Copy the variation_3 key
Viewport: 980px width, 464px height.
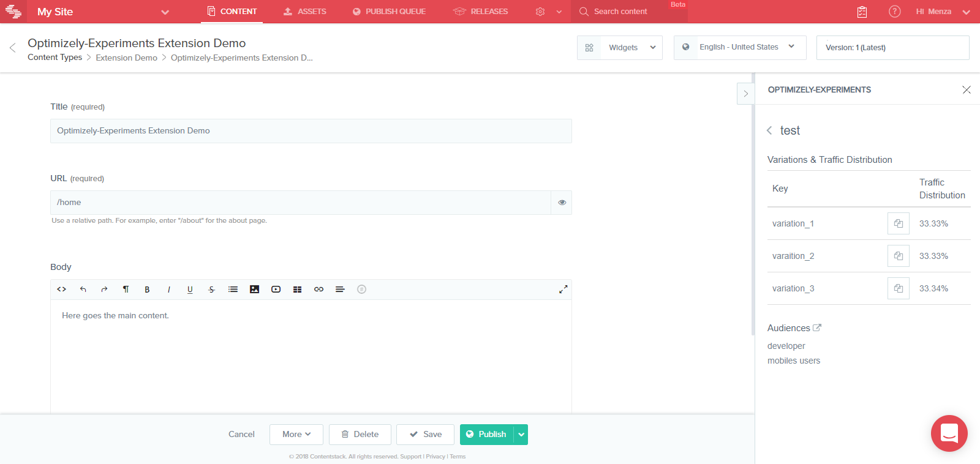click(x=899, y=288)
